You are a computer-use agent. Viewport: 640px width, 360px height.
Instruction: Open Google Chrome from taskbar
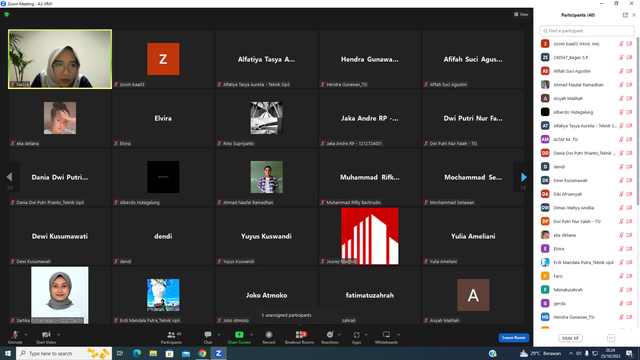pos(202,353)
